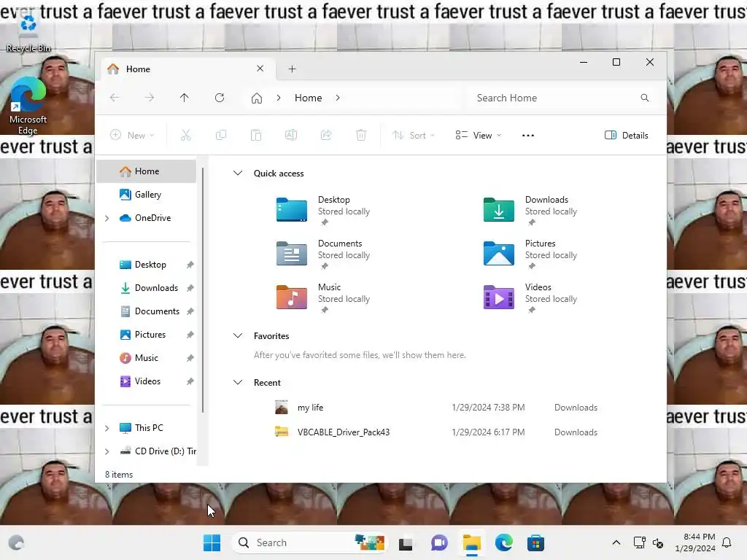Open recent item VBCABLE_Driver_Pack43
The width and height of the screenshot is (747, 560).
point(436,432)
